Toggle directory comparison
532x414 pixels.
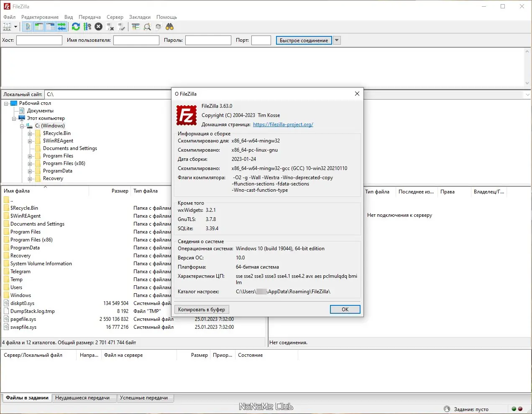click(x=147, y=27)
